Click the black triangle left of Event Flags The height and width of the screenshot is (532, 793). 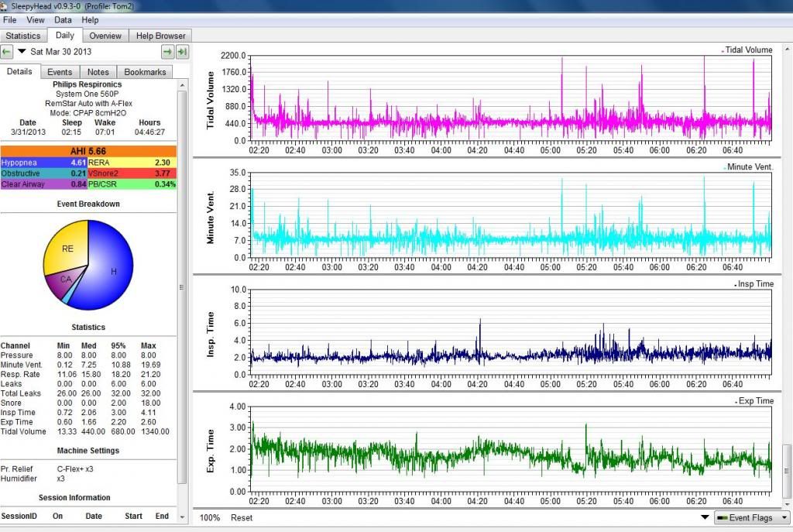click(705, 517)
